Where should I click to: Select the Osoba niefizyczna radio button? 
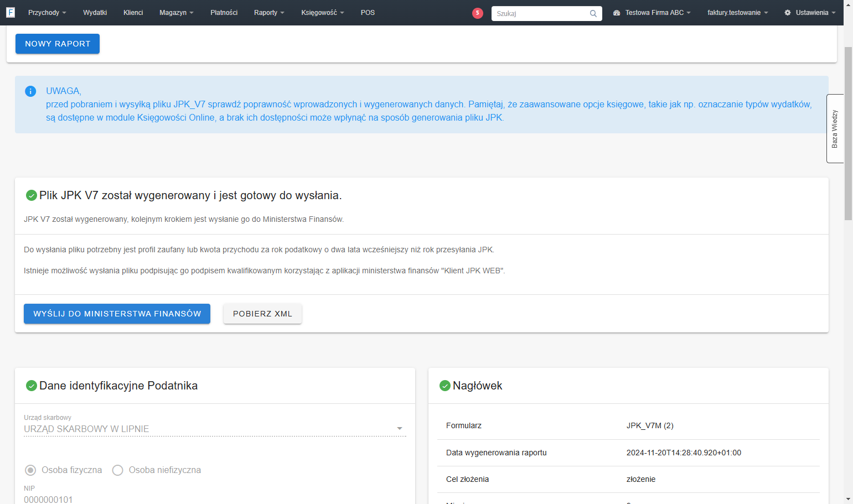point(117,470)
